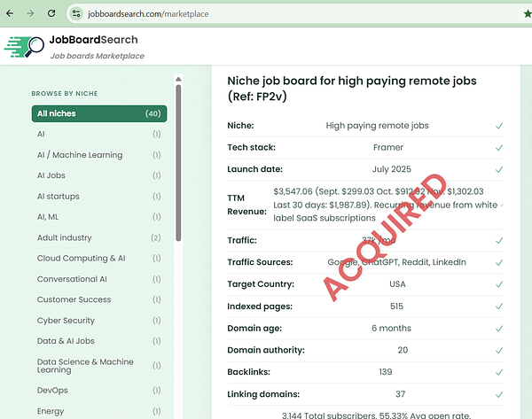Select the AI startups niche

[x=99, y=197]
